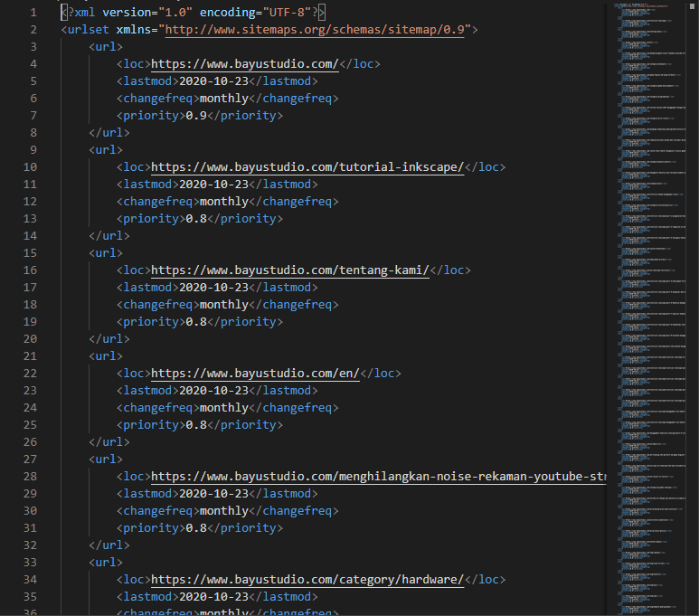The height and width of the screenshot is (616, 699).
Task: Click the date 2020-10-23 on line 11
Action: [x=214, y=185]
